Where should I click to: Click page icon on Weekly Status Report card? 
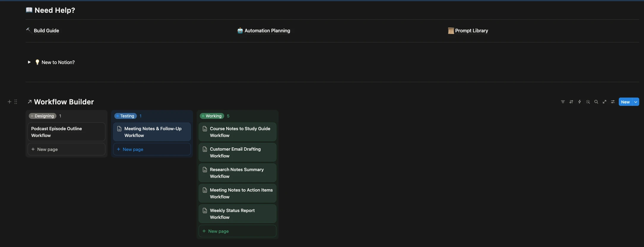(205, 211)
